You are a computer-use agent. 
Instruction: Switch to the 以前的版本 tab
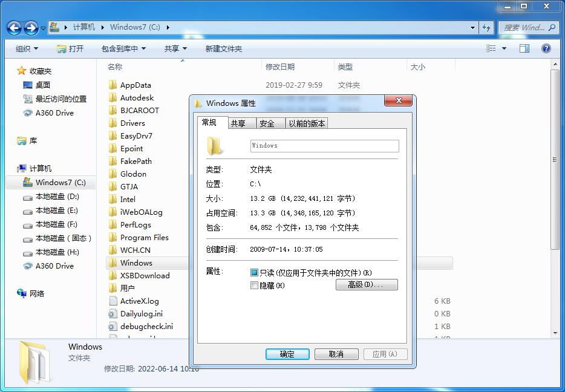click(x=307, y=123)
